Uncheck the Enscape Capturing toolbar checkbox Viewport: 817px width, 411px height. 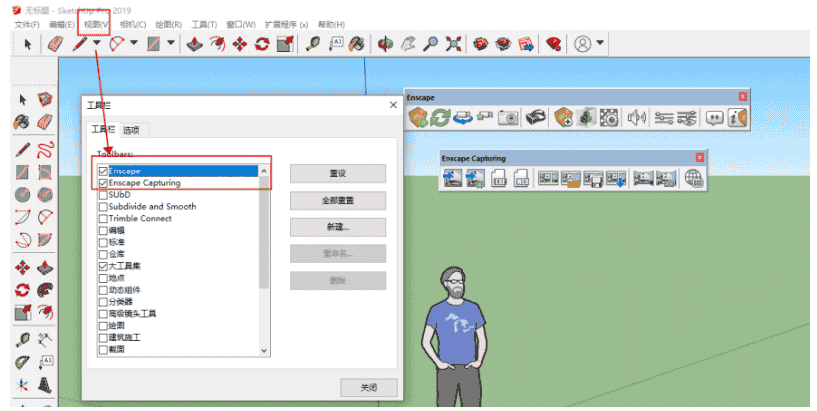coord(103,183)
